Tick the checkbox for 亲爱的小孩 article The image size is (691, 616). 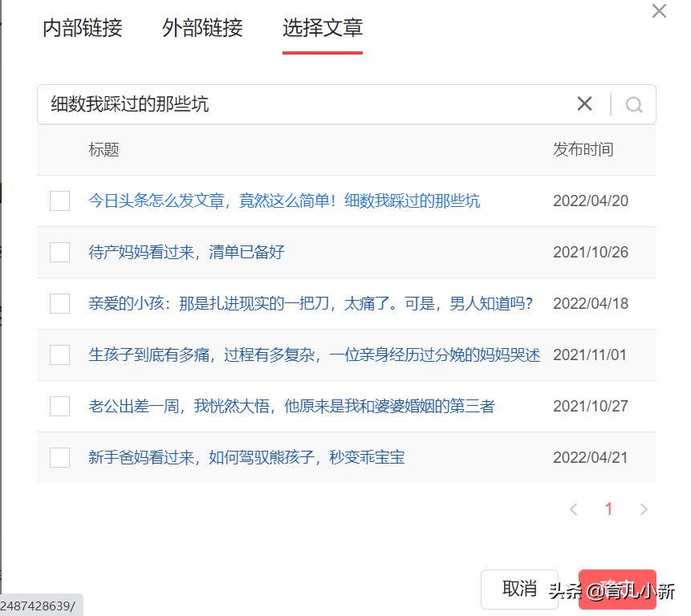click(x=59, y=303)
